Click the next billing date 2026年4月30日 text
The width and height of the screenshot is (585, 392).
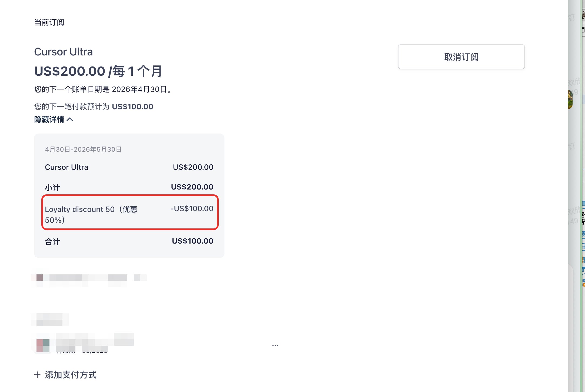tap(139, 89)
